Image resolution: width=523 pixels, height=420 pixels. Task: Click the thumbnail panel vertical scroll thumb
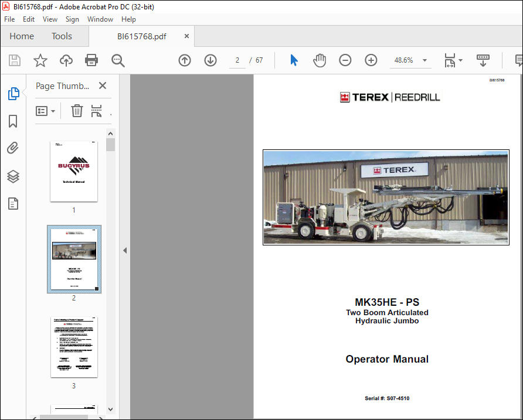pyautogui.click(x=111, y=145)
